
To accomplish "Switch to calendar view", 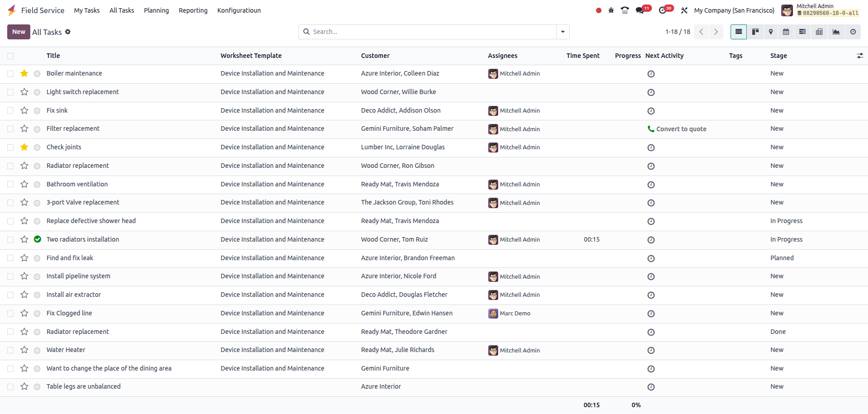I will 786,32.
